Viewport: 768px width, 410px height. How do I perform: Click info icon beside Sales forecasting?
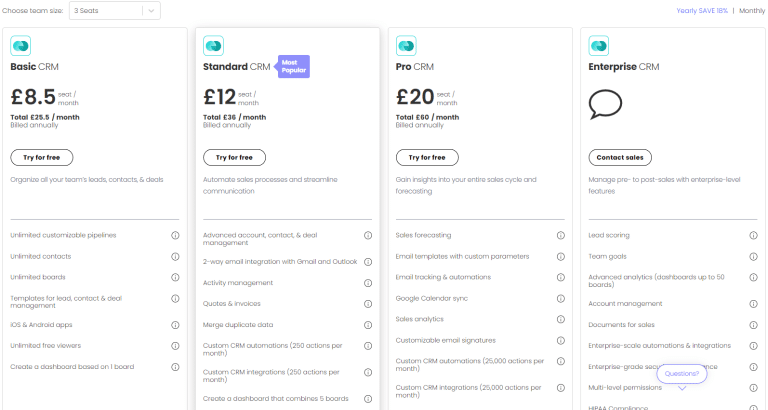pyautogui.click(x=560, y=236)
